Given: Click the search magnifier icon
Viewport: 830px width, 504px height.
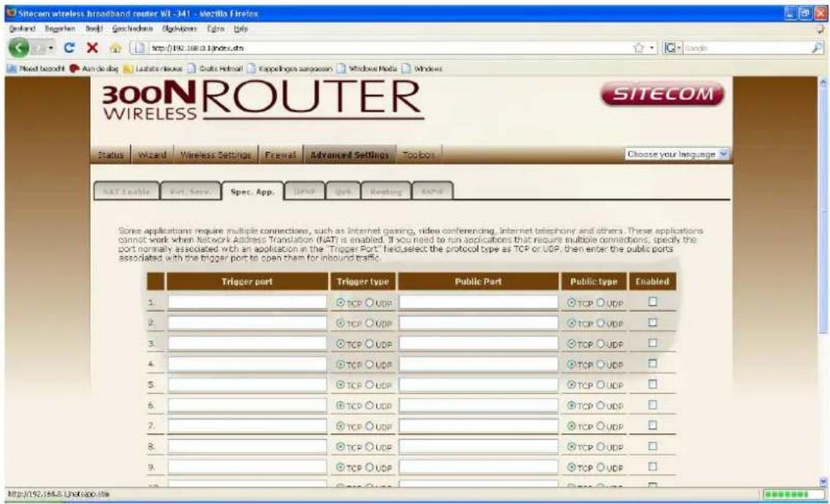Looking at the screenshot, I should [817, 48].
